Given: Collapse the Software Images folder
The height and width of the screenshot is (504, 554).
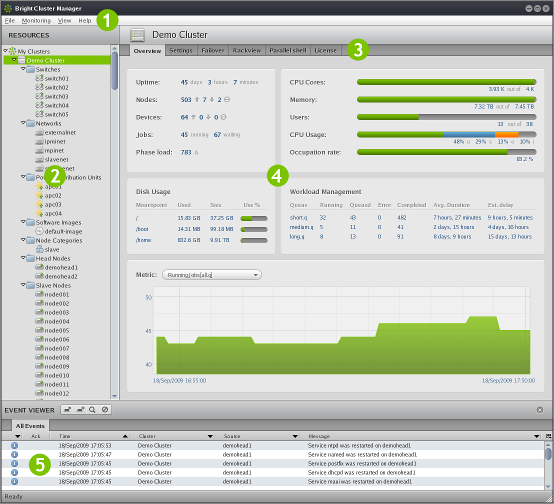Looking at the screenshot, I should tap(23, 222).
